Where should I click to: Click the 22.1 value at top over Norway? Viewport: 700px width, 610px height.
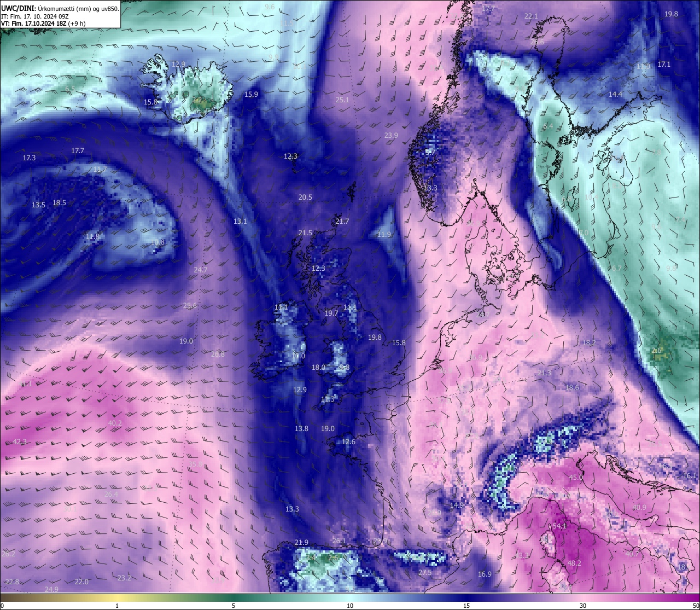tap(531, 16)
